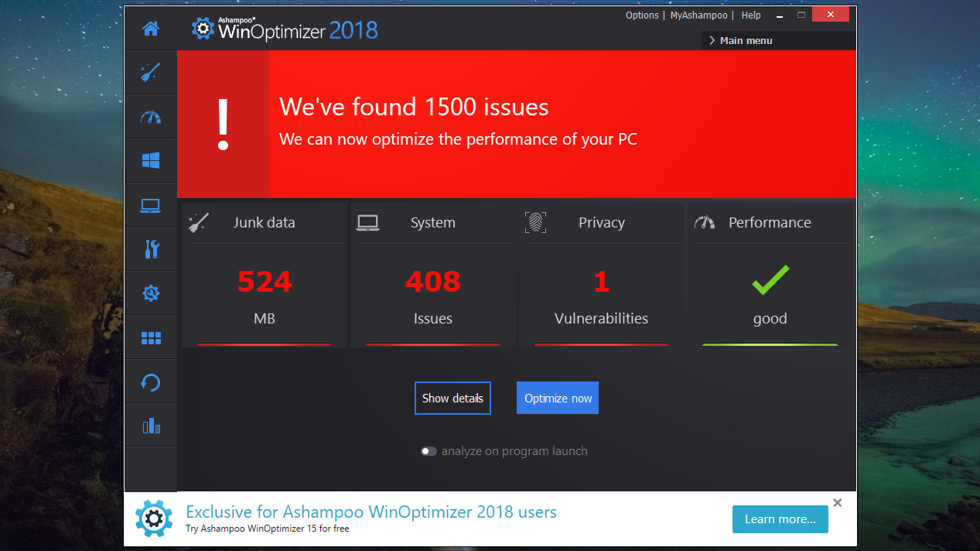Open the MyAshampoo menu
980x551 pixels.
tap(698, 15)
